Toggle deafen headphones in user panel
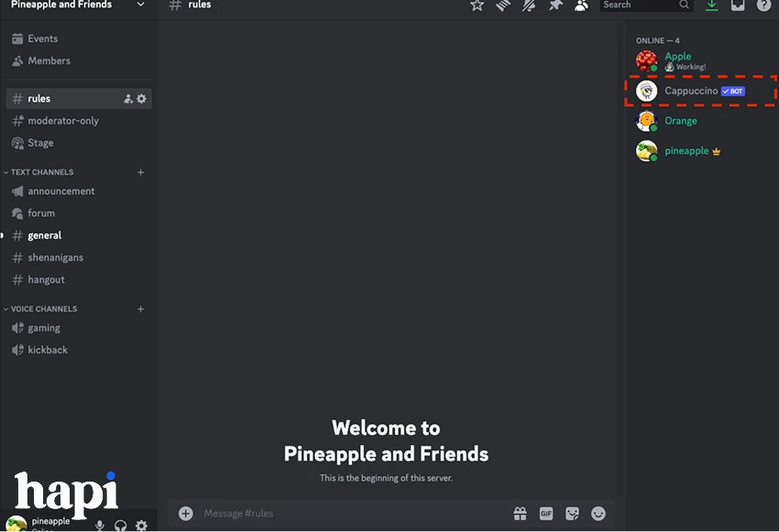The image size is (779, 532). click(x=120, y=526)
